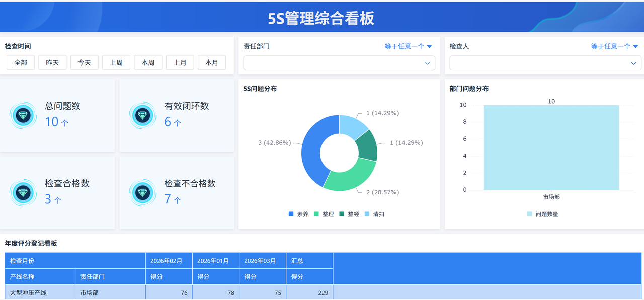
Task: Click the 责任部门 table header cell
Action: [110, 277]
